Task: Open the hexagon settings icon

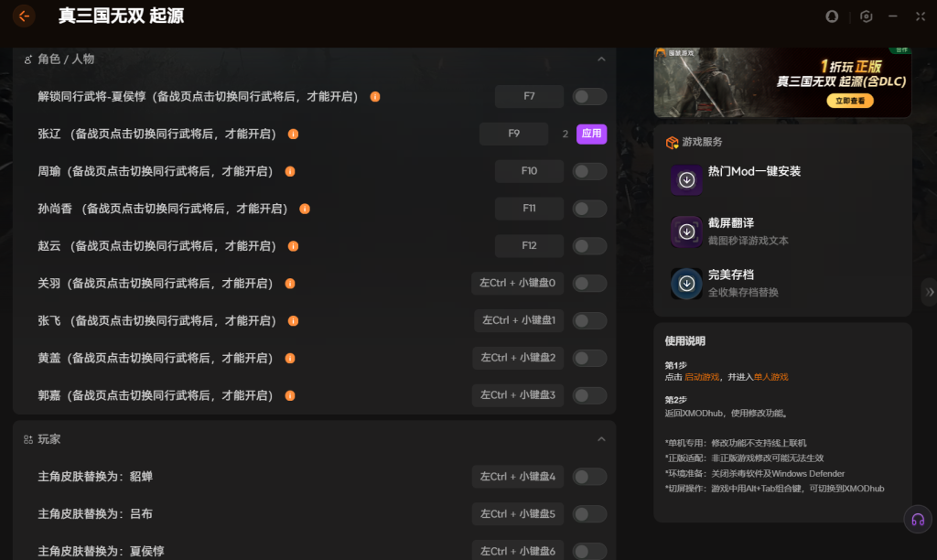Action: (x=866, y=16)
